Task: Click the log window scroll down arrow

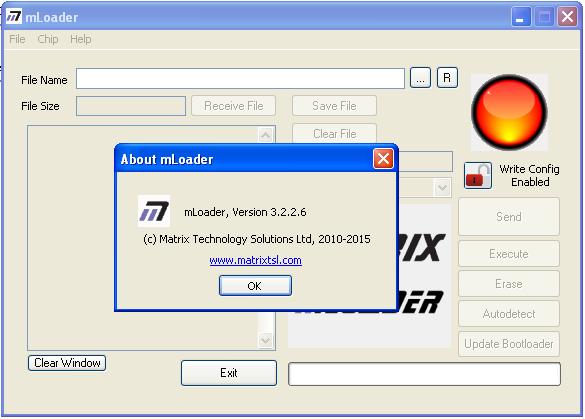Action: [265, 340]
